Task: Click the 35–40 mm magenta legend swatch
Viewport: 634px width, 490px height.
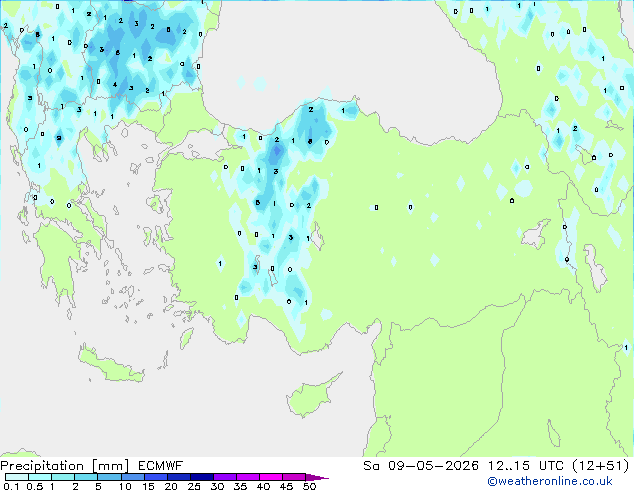Action: 247,477
